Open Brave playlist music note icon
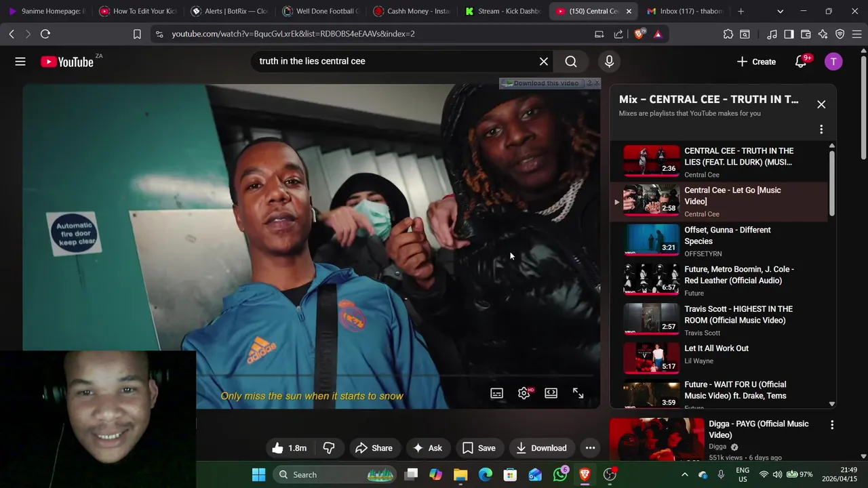This screenshot has height=488, width=868. click(x=772, y=34)
